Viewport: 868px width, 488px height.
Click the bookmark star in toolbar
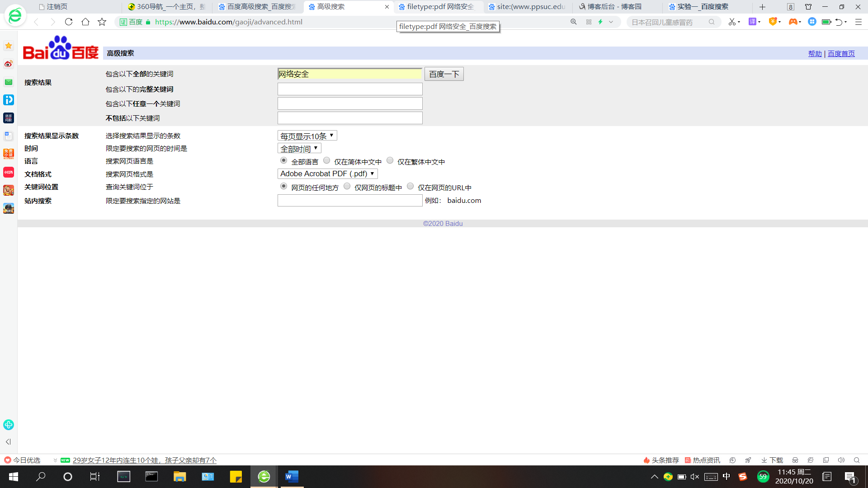pyautogui.click(x=102, y=22)
